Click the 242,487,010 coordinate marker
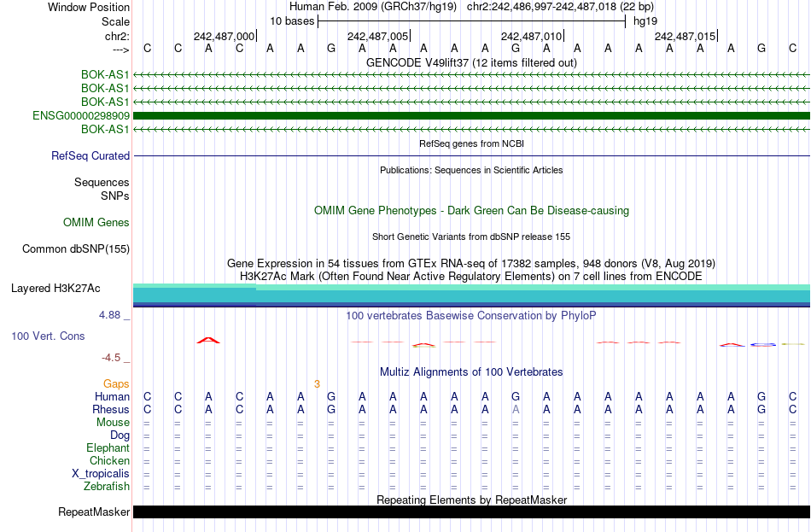This screenshot has height=532, width=811. 531,36
